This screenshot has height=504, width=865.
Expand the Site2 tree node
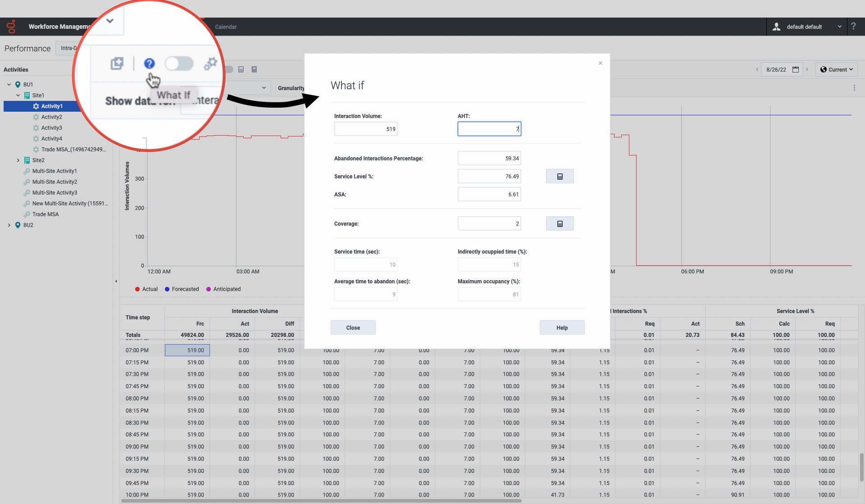click(18, 160)
